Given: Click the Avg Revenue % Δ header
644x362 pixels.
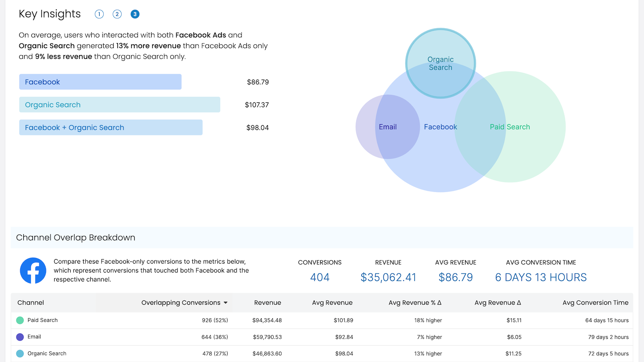Looking at the screenshot, I should (x=415, y=303).
